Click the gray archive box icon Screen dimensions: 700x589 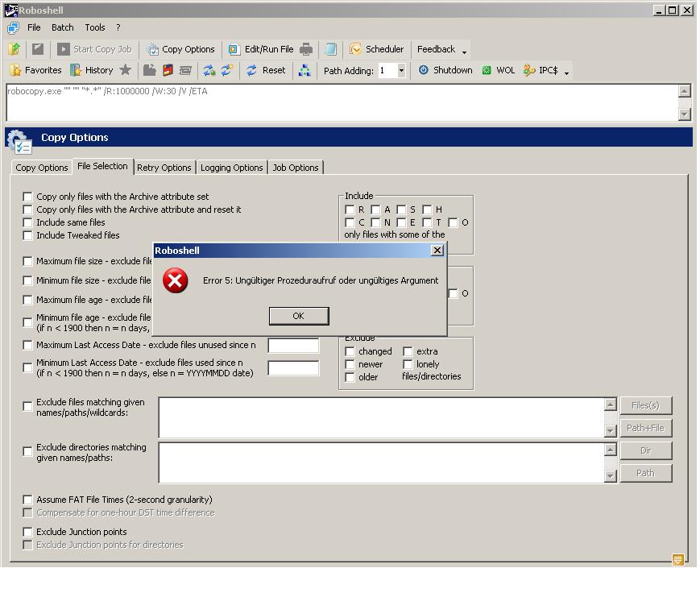(x=185, y=70)
